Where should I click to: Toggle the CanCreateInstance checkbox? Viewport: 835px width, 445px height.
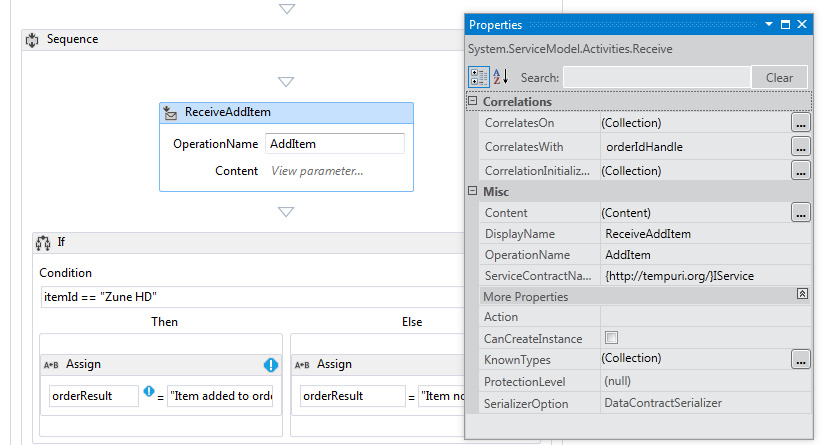[611, 338]
